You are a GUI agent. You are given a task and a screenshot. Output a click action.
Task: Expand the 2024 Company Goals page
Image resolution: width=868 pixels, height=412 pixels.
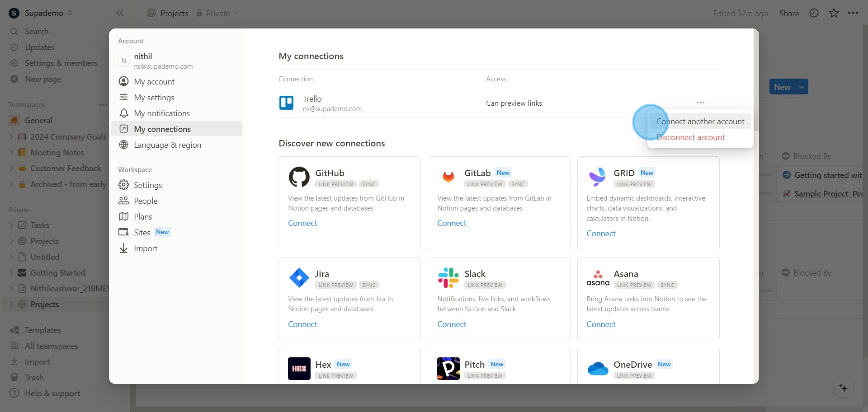pos(11,137)
